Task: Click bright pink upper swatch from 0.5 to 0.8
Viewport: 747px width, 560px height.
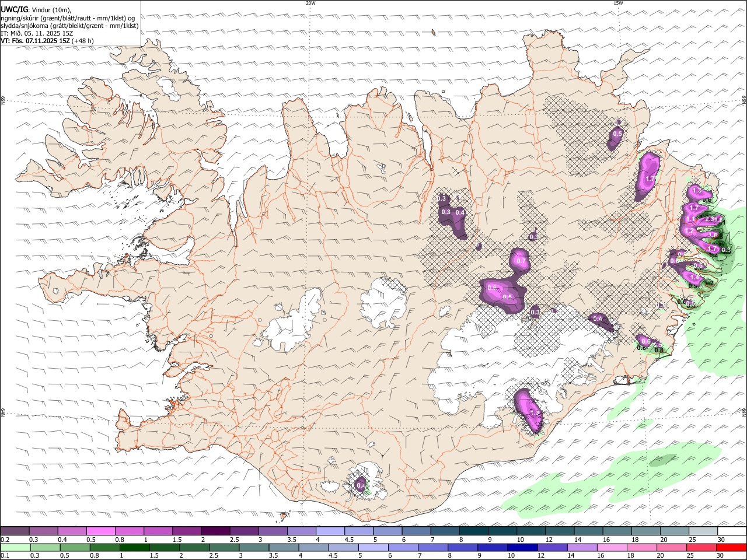Action: tap(101, 531)
